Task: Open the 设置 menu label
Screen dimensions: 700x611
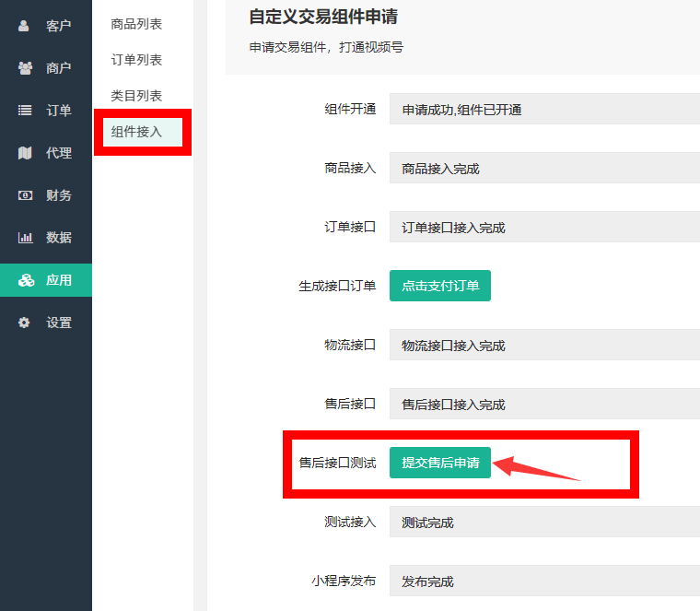Action: click(x=58, y=323)
